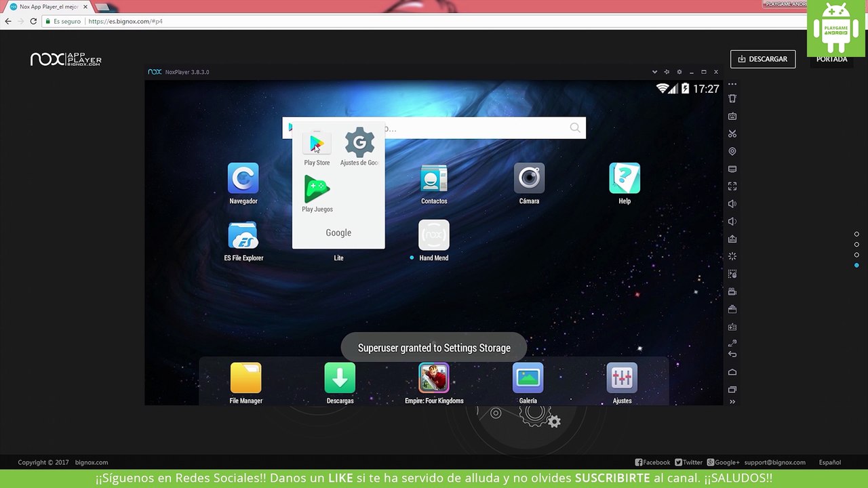Open File Manager in the dock

(x=245, y=384)
